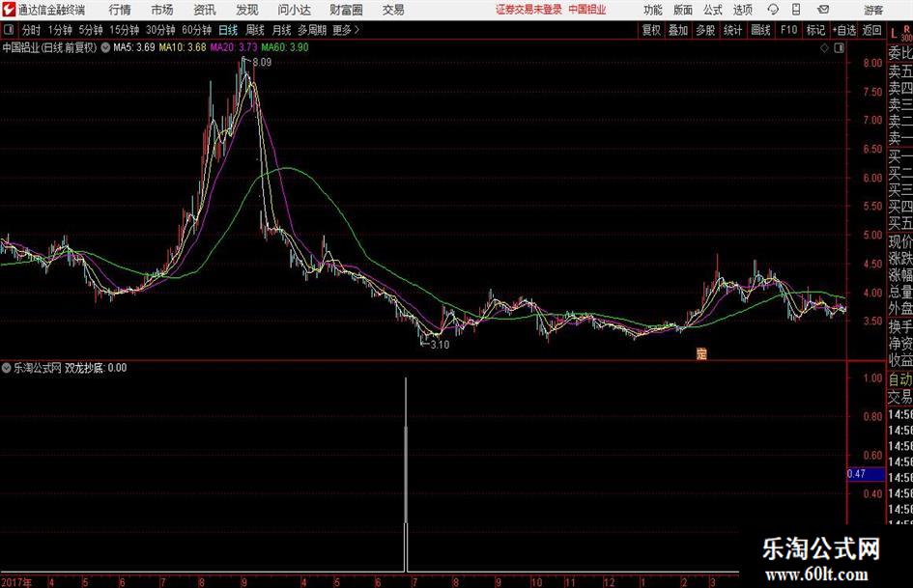Open the F10 company info button
913x588 pixels.
pos(788,30)
